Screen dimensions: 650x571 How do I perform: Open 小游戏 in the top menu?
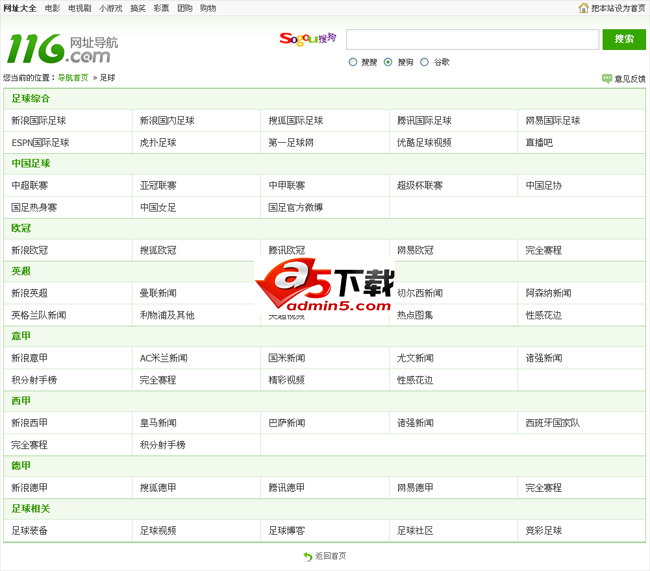[x=111, y=8]
